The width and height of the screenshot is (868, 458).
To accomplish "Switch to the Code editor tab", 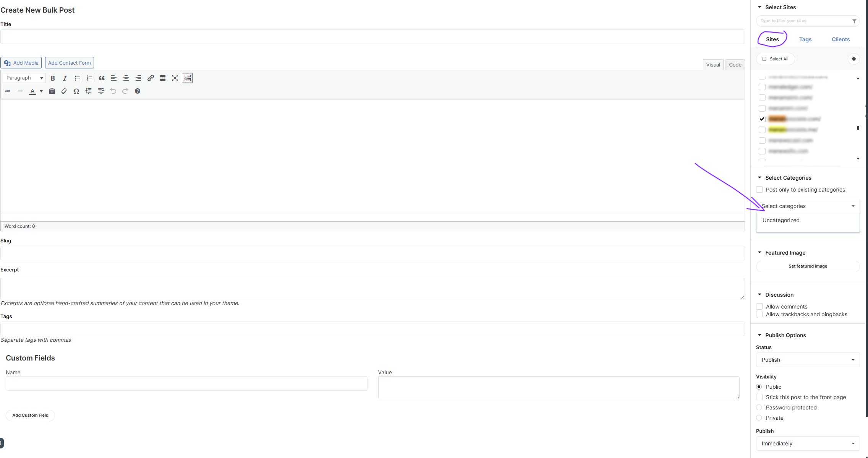I will [x=735, y=65].
